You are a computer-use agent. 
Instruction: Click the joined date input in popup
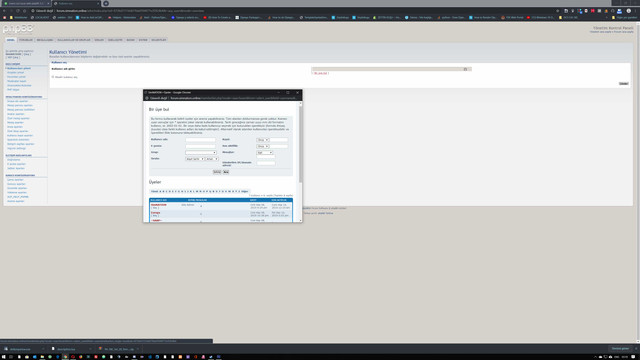(x=279, y=140)
